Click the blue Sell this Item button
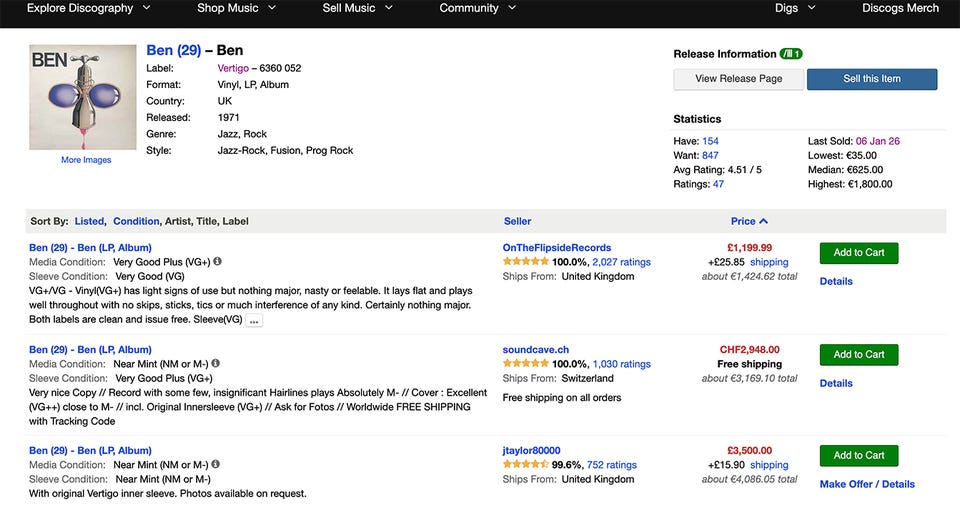This screenshot has height=523, width=960. click(871, 79)
